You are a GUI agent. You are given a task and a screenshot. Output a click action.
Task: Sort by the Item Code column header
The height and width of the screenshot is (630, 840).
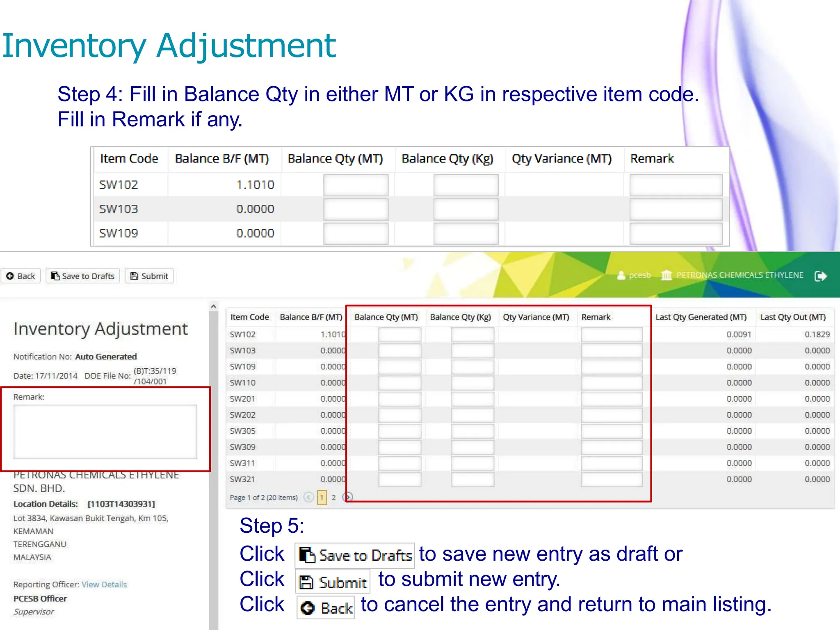249,317
